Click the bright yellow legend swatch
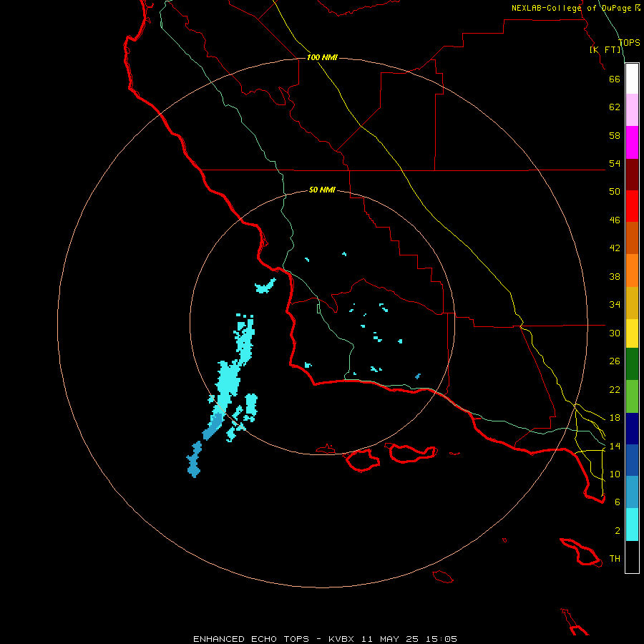644x644 pixels. (632, 333)
